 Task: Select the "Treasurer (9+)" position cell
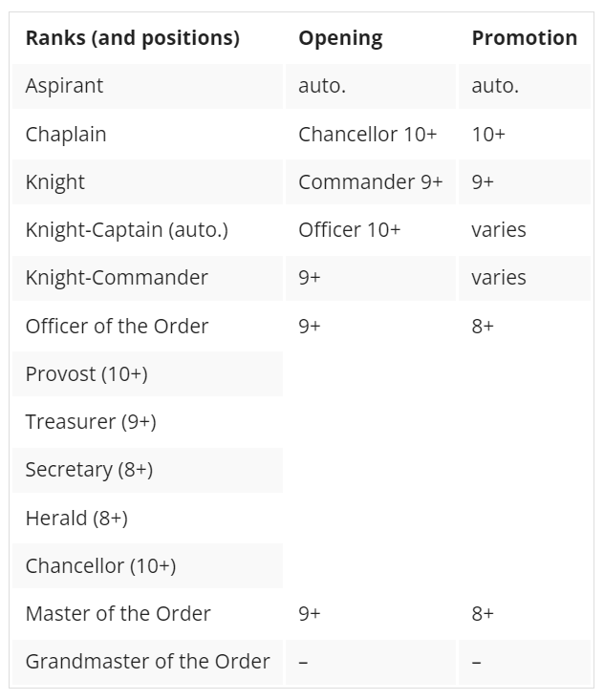tap(91, 422)
